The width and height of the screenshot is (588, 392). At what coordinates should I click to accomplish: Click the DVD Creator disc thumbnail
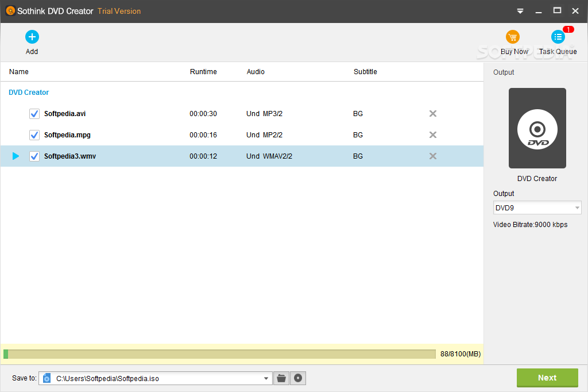537,128
